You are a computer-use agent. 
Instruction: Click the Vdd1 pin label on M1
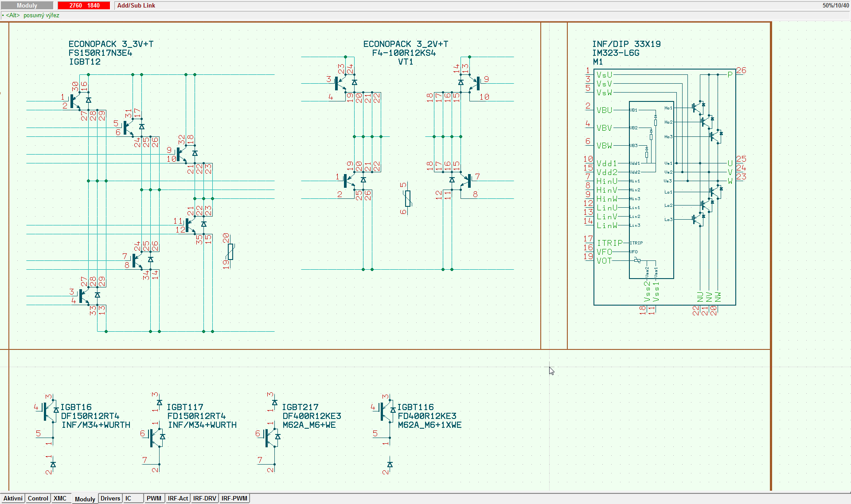[607, 163]
